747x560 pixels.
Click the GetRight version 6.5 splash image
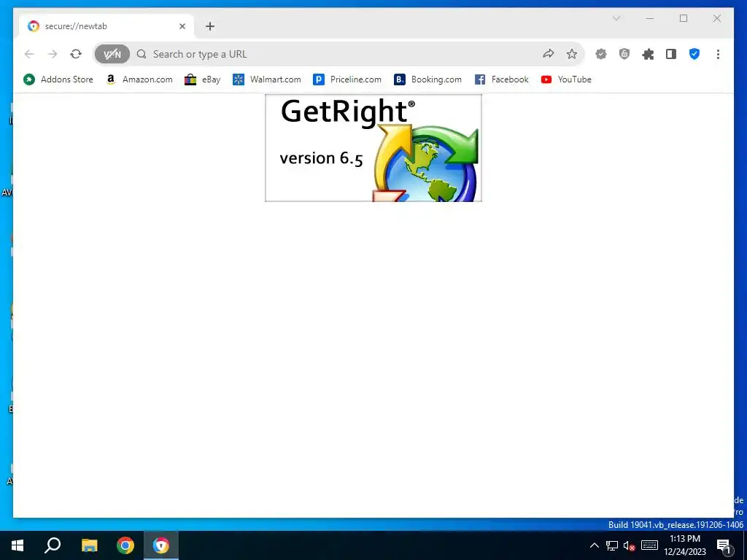point(373,148)
